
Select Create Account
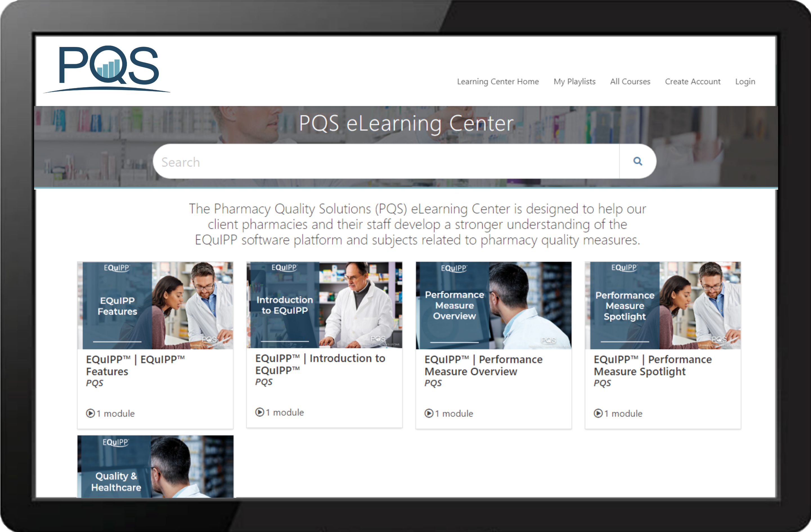[693, 82]
